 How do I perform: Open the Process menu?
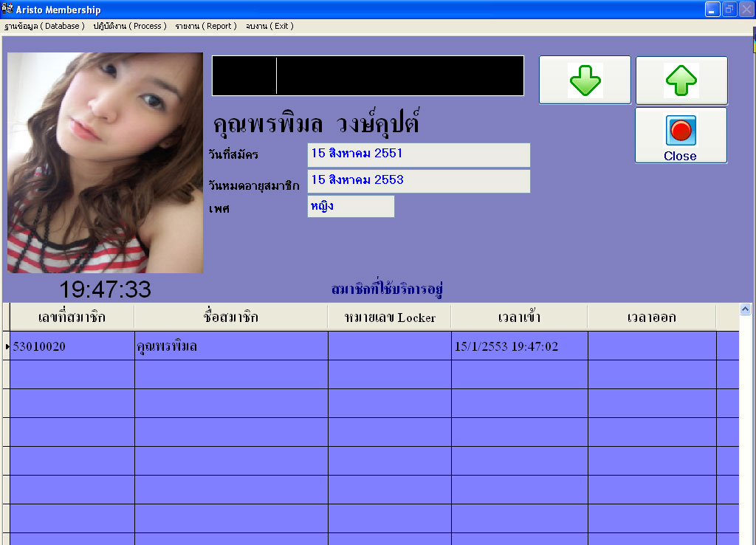pos(130,26)
